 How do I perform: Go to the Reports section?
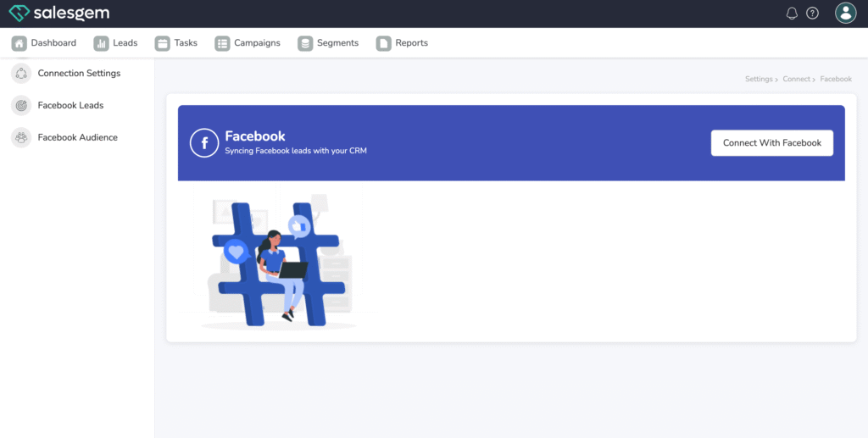click(411, 43)
